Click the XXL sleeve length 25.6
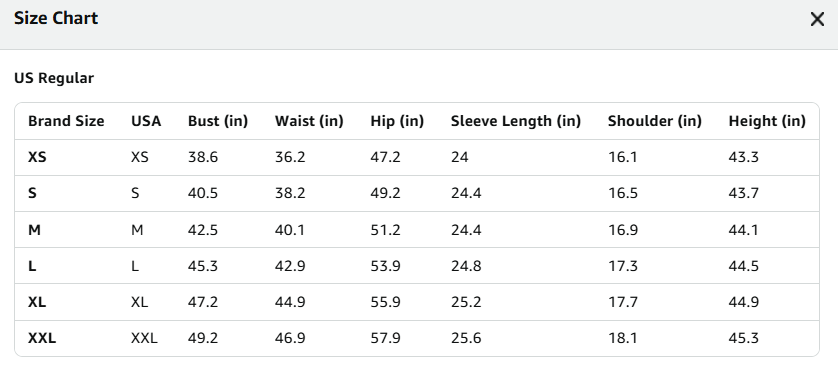Viewport: 838px width, 371px height. click(465, 338)
